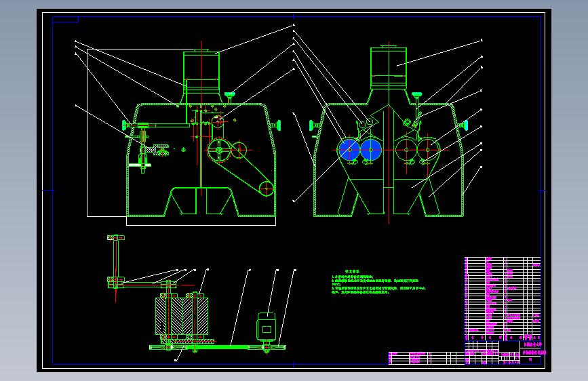The height and width of the screenshot is (381, 588).
Task: Click the small blue rectangle at the frame's top-left corner
Action: 65,19
